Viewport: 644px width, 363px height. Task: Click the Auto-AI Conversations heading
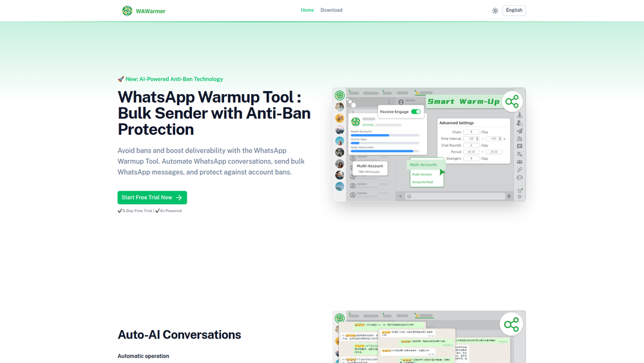click(179, 335)
